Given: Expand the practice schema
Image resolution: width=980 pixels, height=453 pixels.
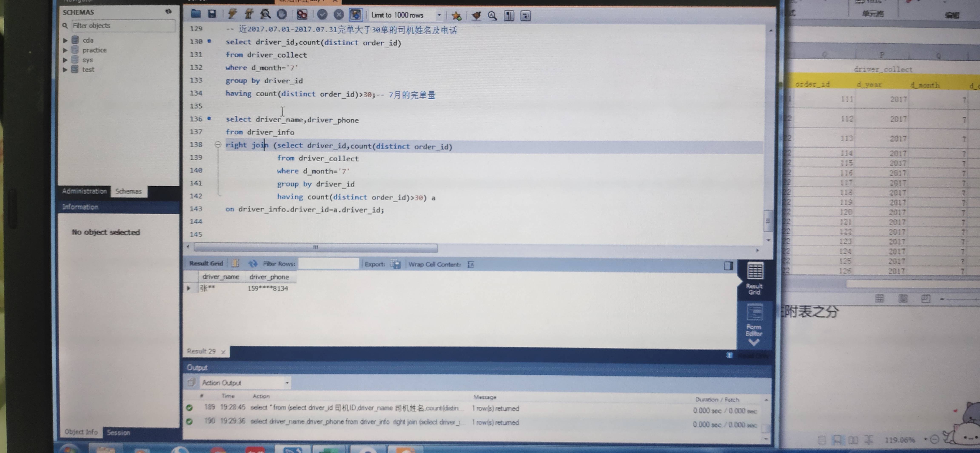Looking at the screenshot, I should pyautogui.click(x=66, y=50).
